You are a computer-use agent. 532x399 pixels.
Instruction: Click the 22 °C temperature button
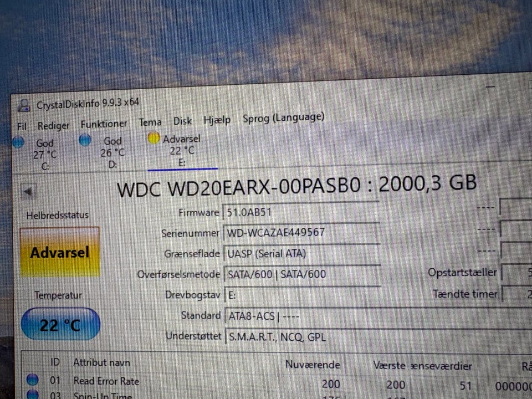(60, 324)
